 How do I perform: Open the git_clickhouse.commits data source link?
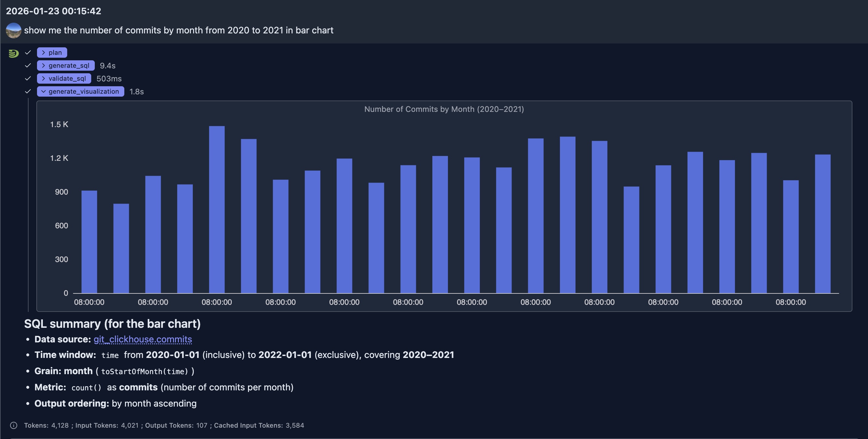click(x=143, y=339)
